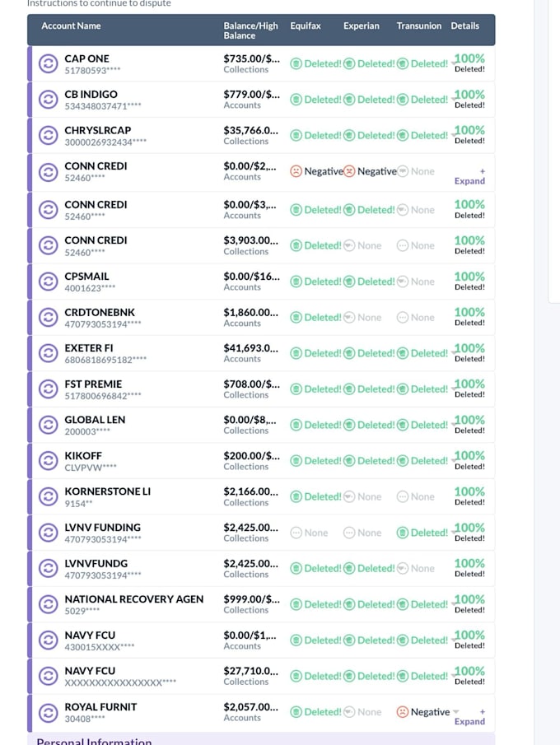
Task: Click the Balance/High Balance column header
Action: click(250, 30)
